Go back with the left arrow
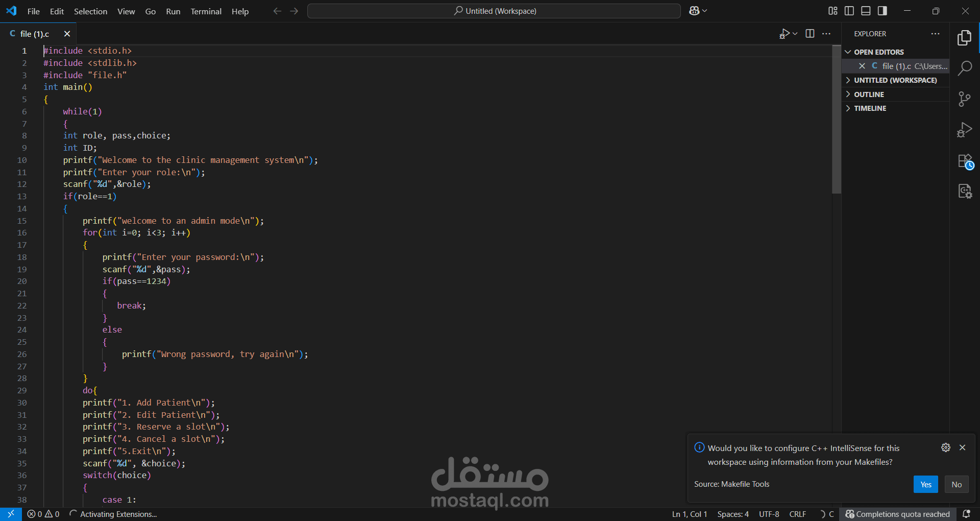The height and width of the screenshot is (521, 980). tap(277, 11)
